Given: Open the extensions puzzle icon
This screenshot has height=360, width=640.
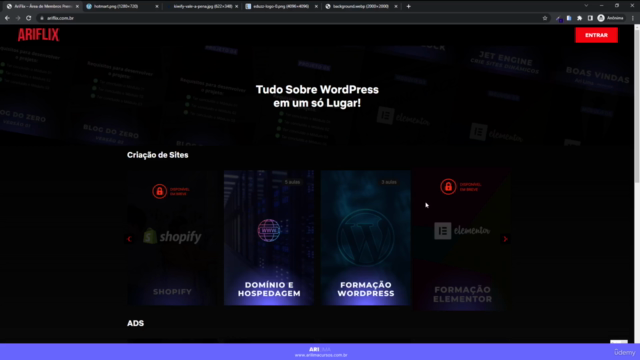Looking at the screenshot, I should point(580,18).
